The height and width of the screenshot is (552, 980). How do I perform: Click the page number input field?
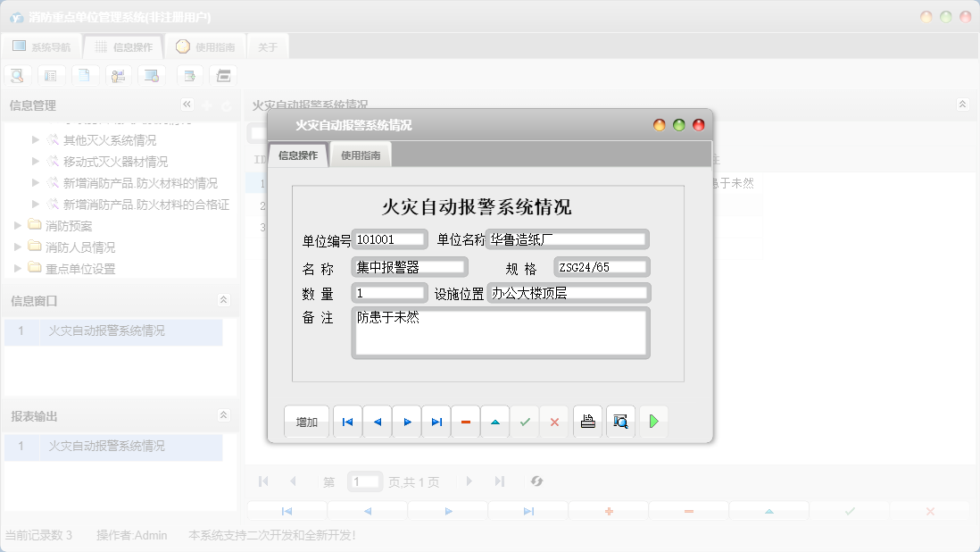364,481
